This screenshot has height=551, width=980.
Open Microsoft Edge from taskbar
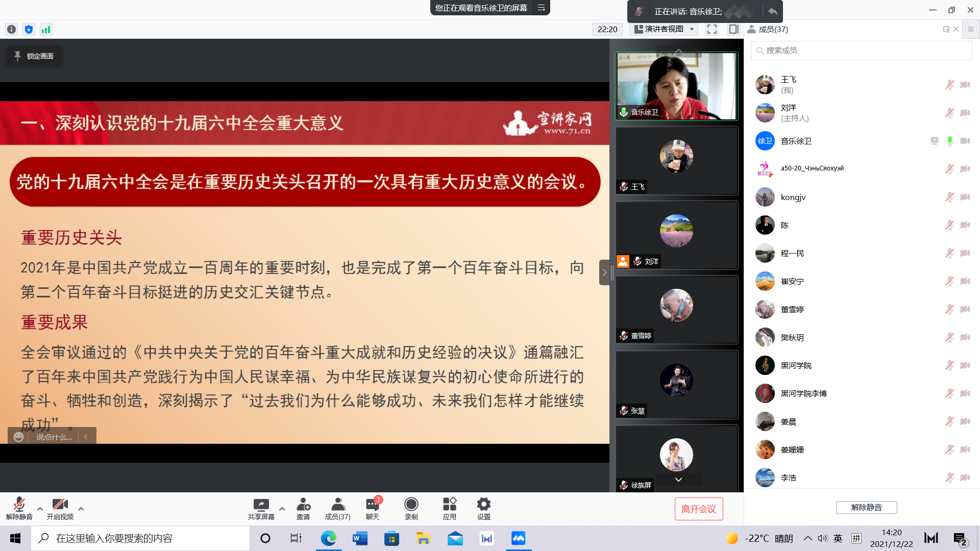pos(328,538)
